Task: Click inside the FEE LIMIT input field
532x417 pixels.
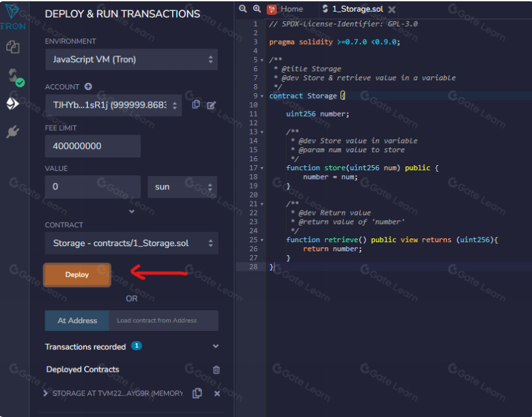Action: (x=93, y=146)
